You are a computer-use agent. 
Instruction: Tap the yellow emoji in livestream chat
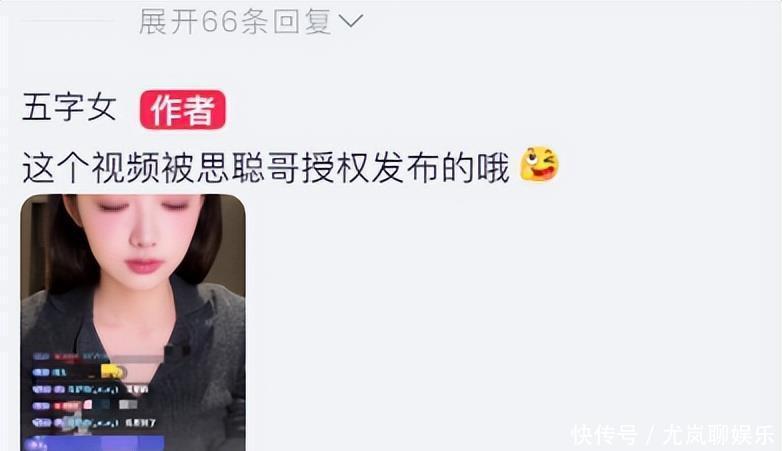point(114,372)
